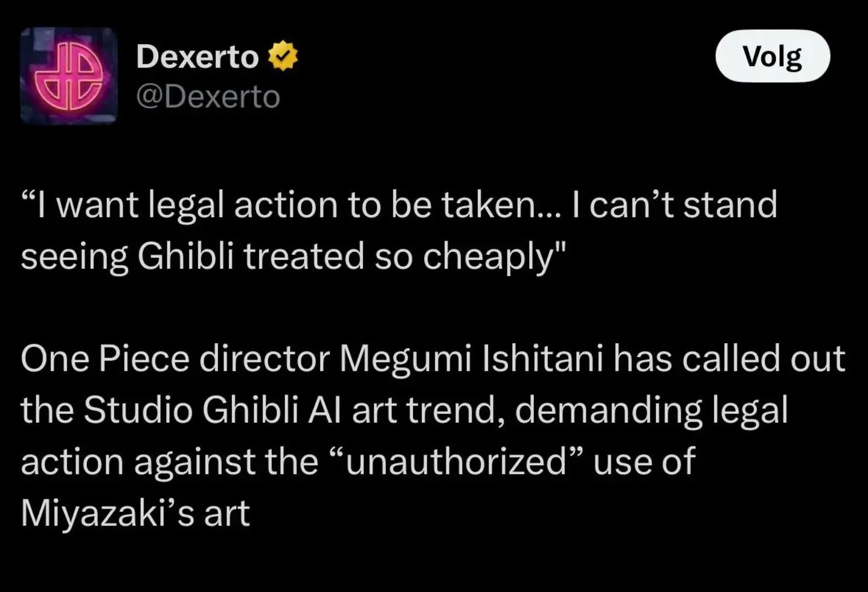This screenshot has width=868, height=592.
Task: Open the Dexerto display name link
Action: click(198, 57)
